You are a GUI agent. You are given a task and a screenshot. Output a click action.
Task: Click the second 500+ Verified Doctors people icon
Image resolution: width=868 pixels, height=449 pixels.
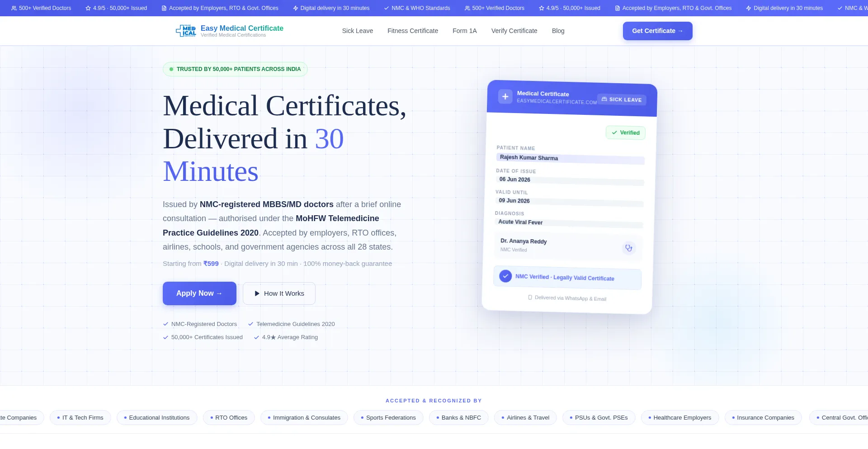(x=467, y=8)
